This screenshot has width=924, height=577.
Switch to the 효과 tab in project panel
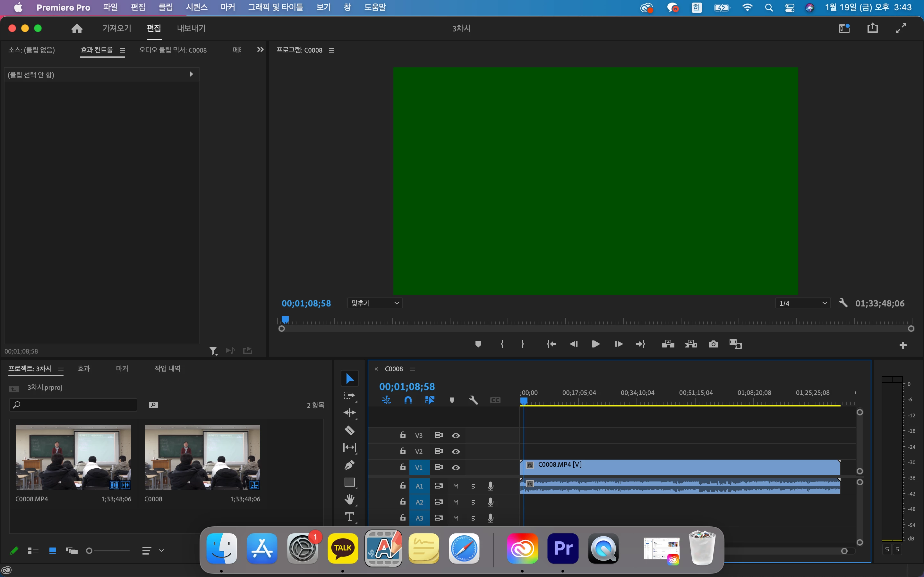point(84,368)
